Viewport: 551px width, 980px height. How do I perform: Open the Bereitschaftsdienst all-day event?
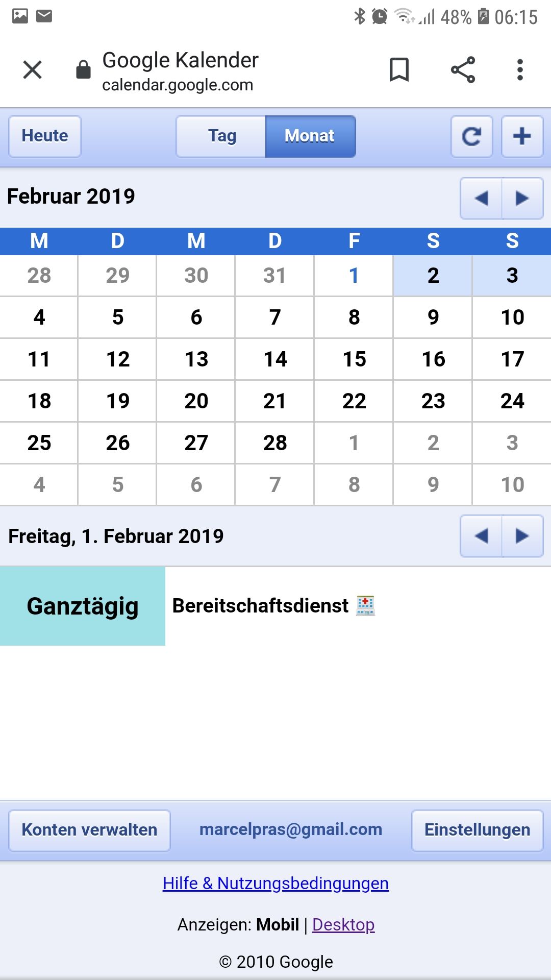(260, 606)
